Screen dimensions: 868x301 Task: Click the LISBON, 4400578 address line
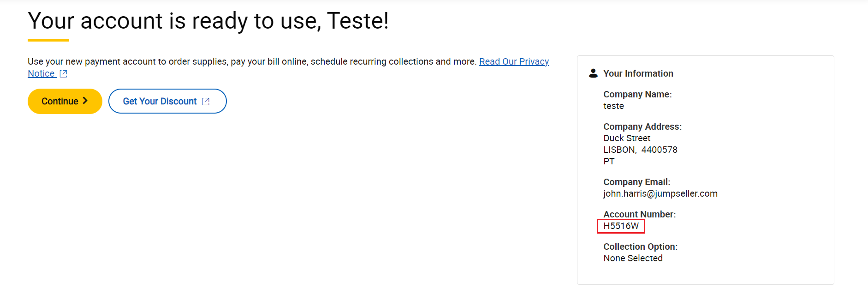pos(640,150)
